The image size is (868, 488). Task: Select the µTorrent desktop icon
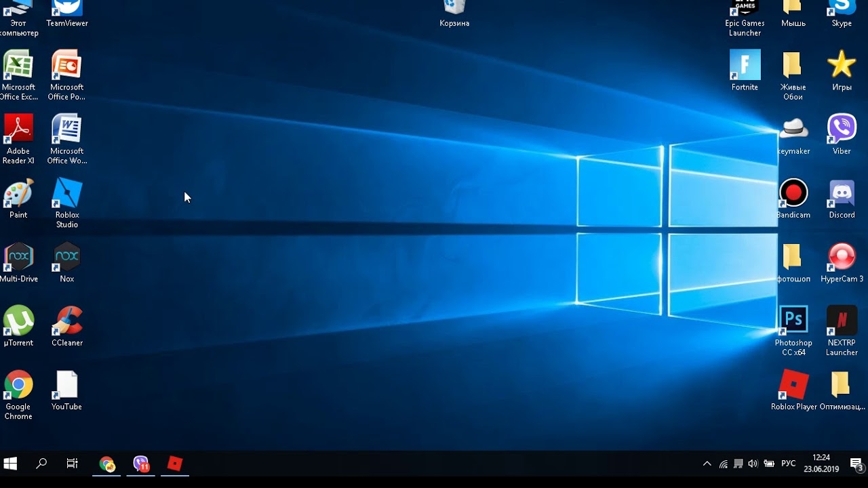click(x=18, y=326)
